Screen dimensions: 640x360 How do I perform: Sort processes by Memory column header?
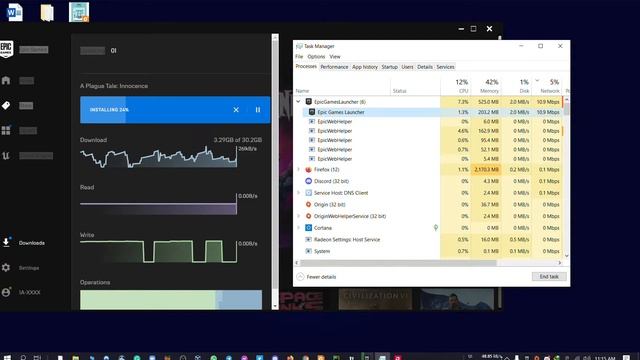tap(486, 86)
